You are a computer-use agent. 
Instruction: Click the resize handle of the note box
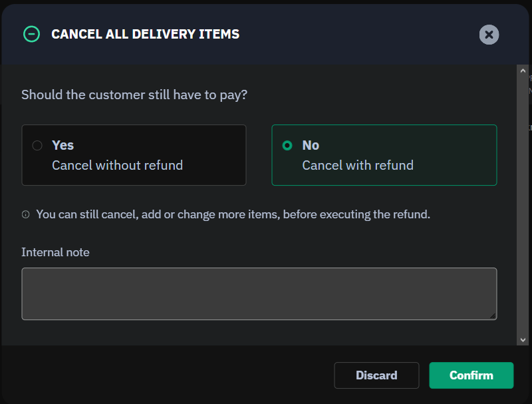pos(493,316)
